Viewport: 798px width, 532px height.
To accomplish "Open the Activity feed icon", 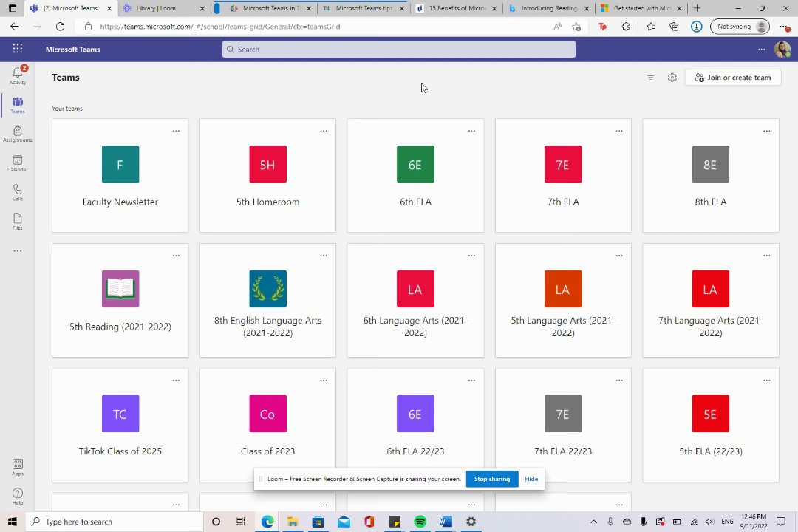I will [x=18, y=75].
